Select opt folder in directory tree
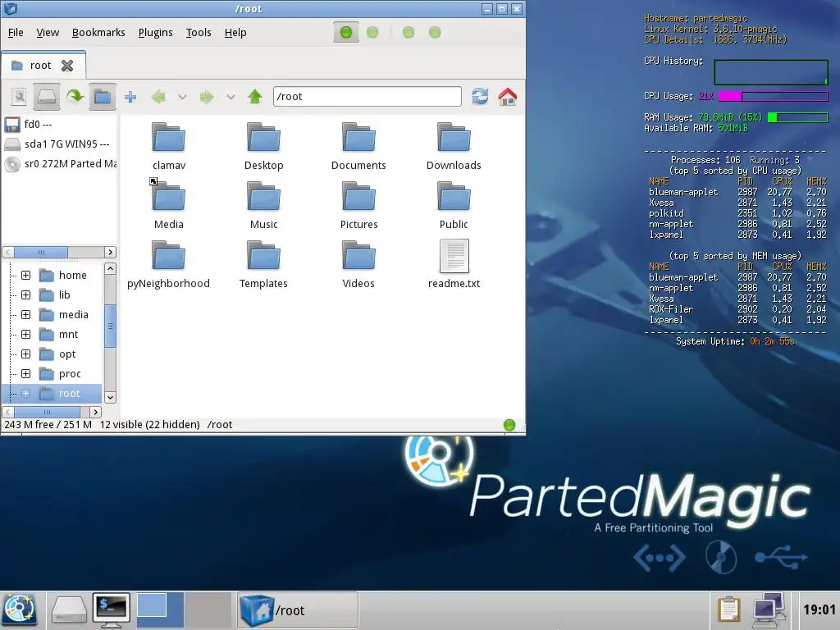 (x=58, y=354)
